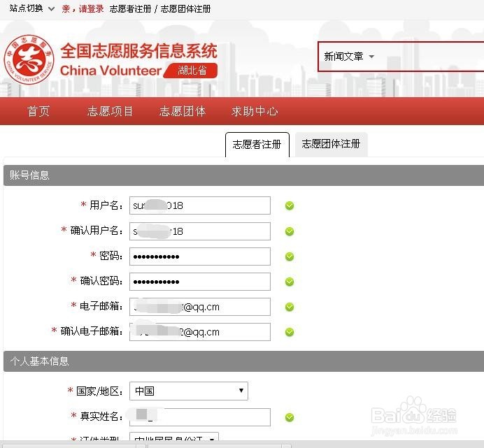This screenshot has width=484, height=448.
Task: Select the 志愿者注册 tab
Action: tap(257, 145)
